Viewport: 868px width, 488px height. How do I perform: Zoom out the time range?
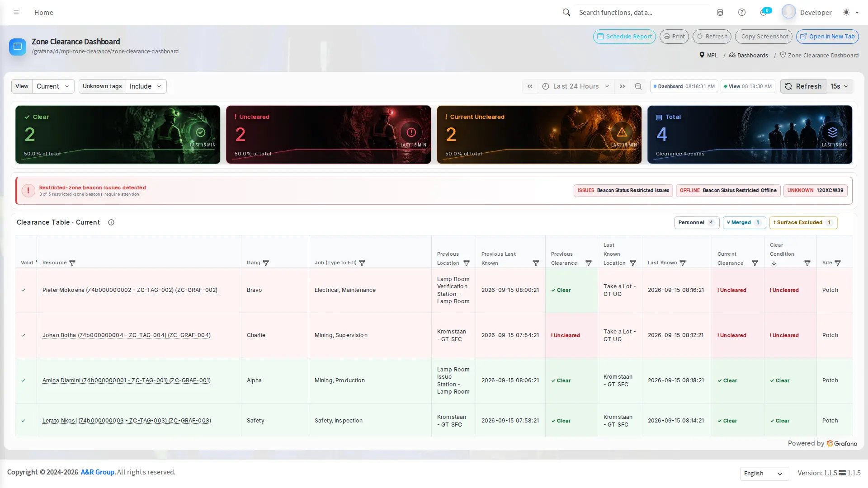click(x=638, y=86)
